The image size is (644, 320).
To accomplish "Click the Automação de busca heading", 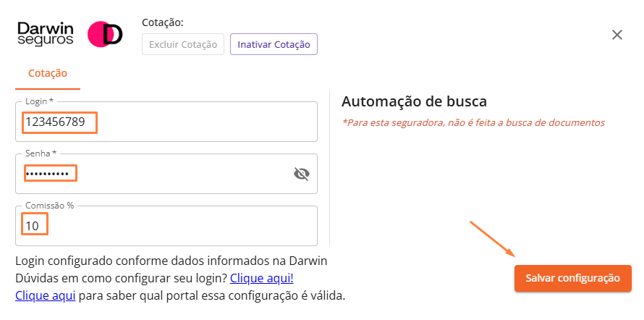I will 414,101.
